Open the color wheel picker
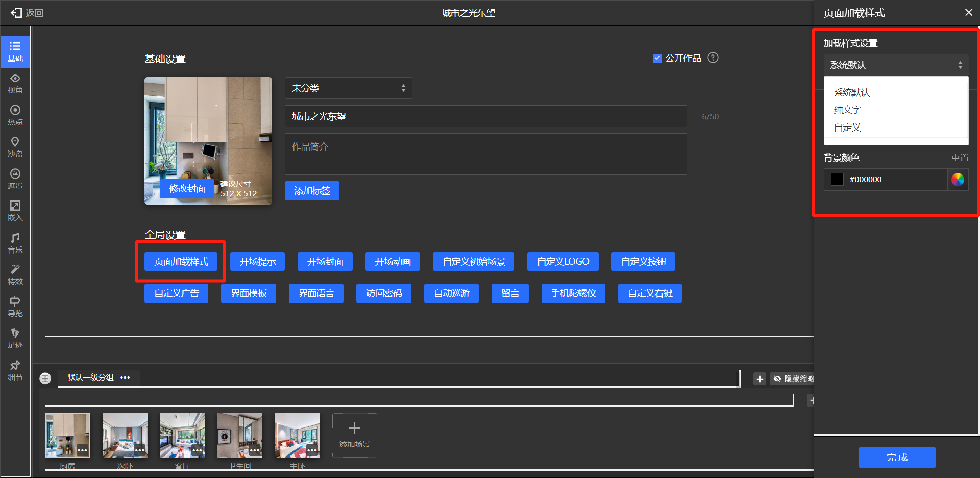This screenshot has height=478, width=980. point(958,180)
